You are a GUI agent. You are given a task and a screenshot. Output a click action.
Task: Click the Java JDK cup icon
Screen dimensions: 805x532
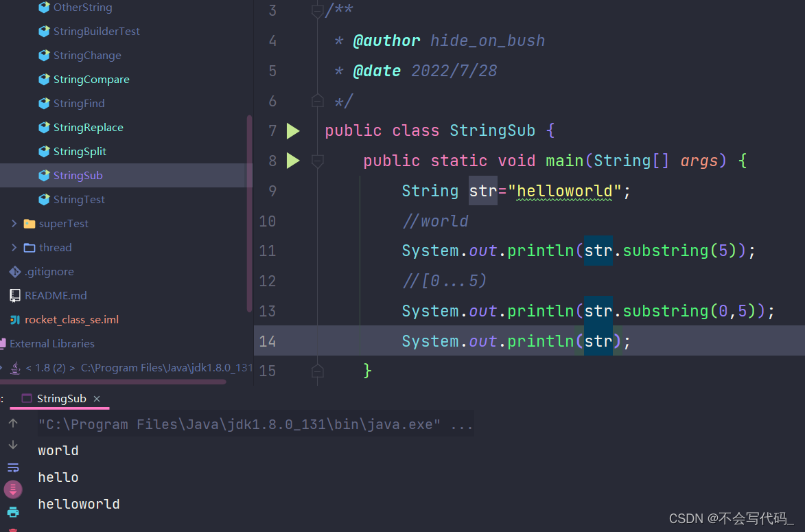[x=15, y=368]
